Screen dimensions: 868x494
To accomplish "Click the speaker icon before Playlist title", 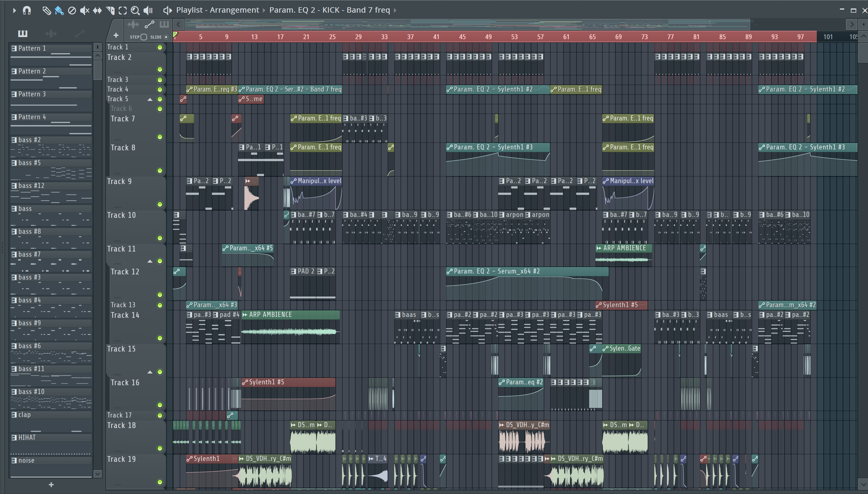I will point(167,10).
